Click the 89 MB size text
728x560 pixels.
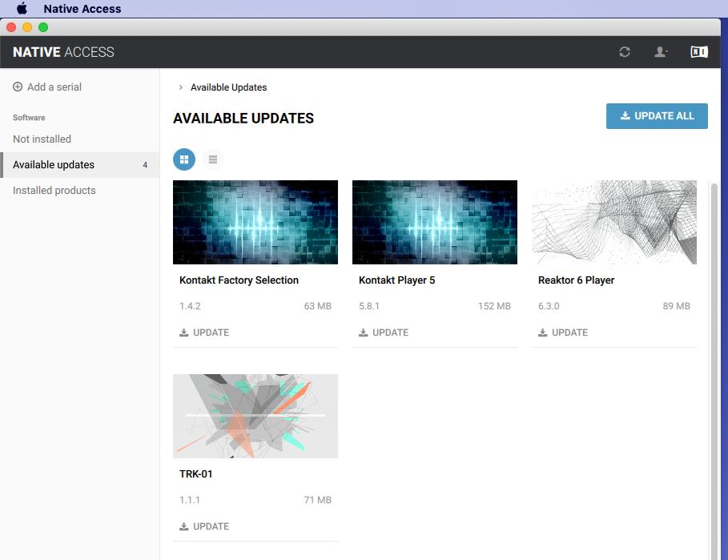pos(676,306)
